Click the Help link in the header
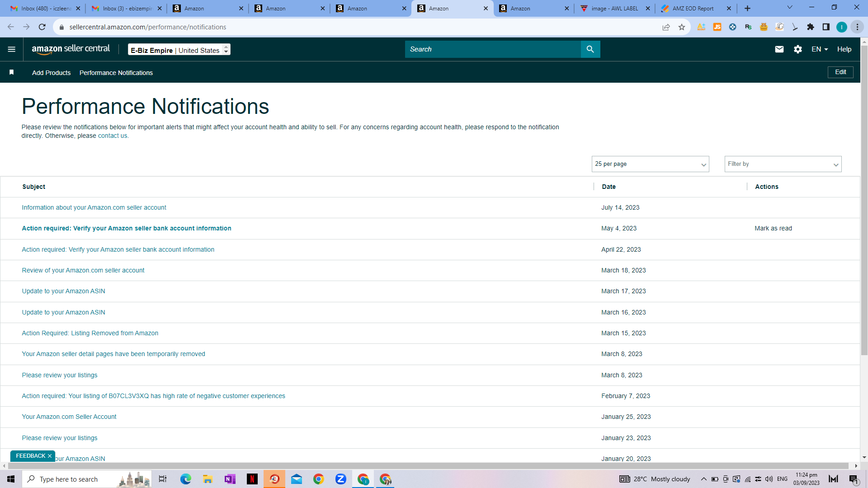The height and width of the screenshot is (488, 868). point(844,49)
